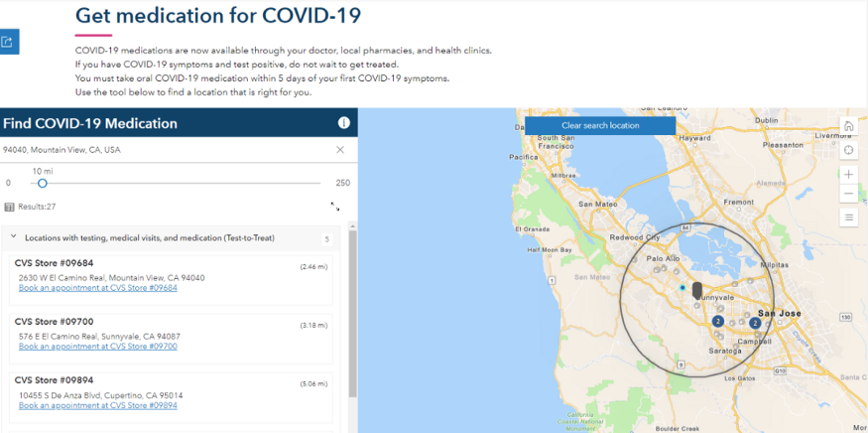The width and height of the screenshot is (868, 433).
Task: Click the (3.18 mi) distance label
Action: tap(313, 325)
